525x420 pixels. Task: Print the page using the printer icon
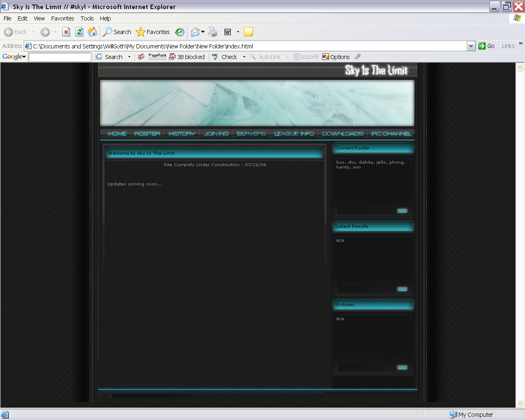tap(213, 32)
